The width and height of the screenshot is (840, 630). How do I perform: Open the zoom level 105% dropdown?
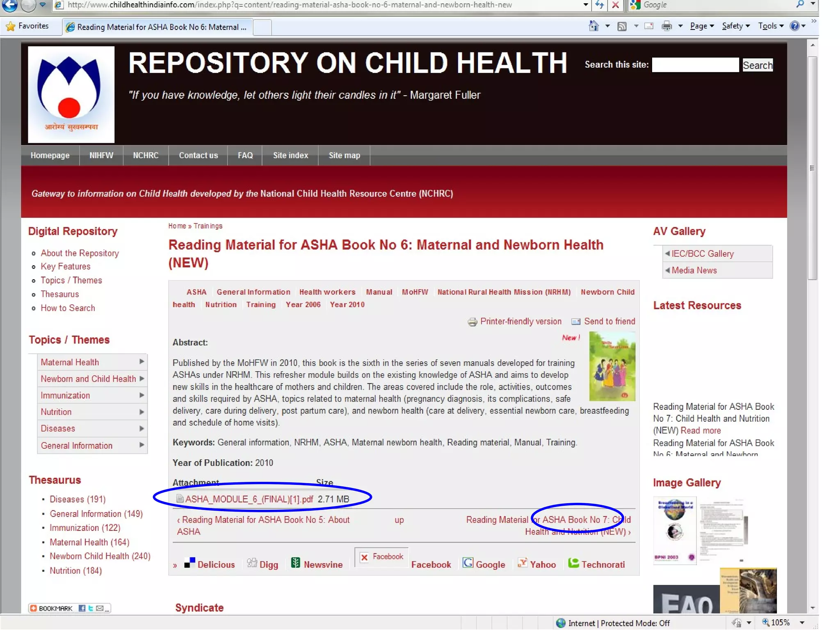[x=802, y=623]
